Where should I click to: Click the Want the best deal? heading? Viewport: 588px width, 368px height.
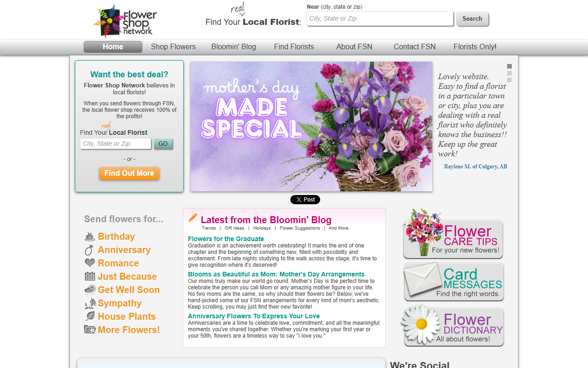click(130, 75)
